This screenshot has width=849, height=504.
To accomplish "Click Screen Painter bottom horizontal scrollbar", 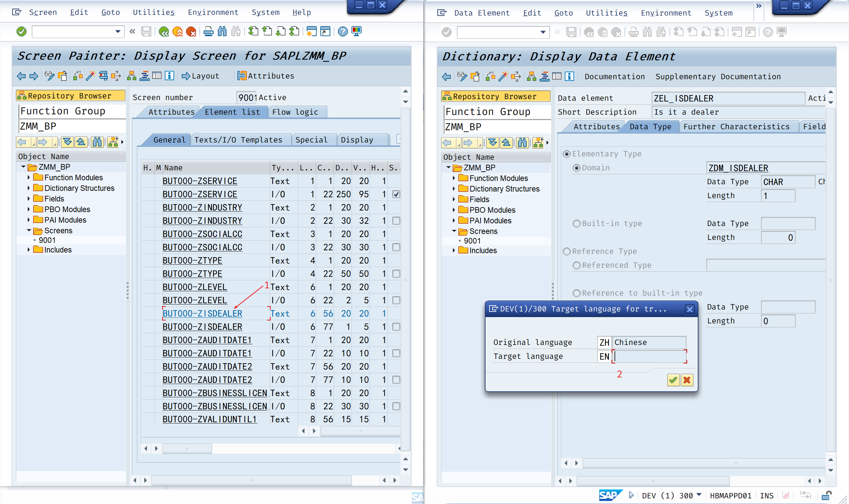I will coord(251,480).
